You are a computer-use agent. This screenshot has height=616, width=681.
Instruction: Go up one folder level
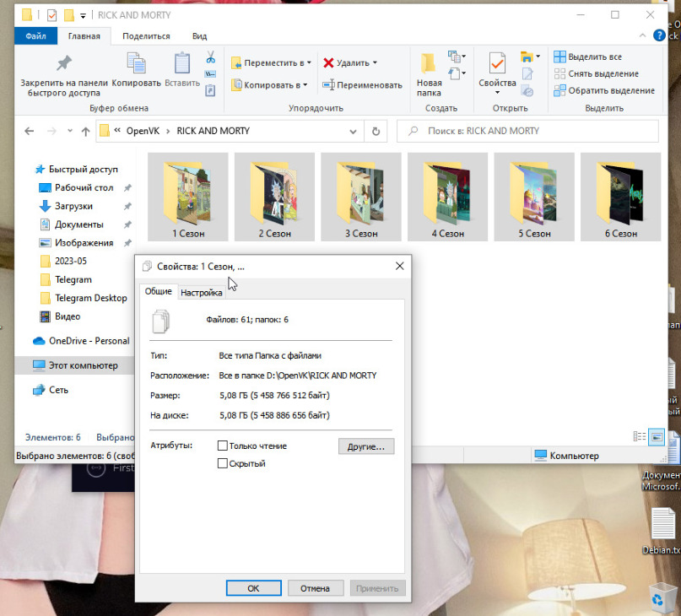pyautogui.click(x=85, y=131)
